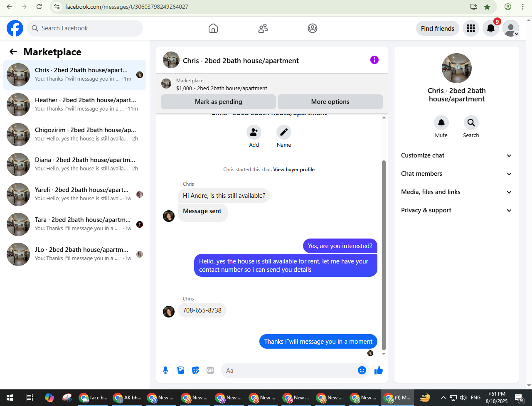Screen dimensions: 532x406
Task: Open the Chigozirim conversation
Action: point(75,135)
